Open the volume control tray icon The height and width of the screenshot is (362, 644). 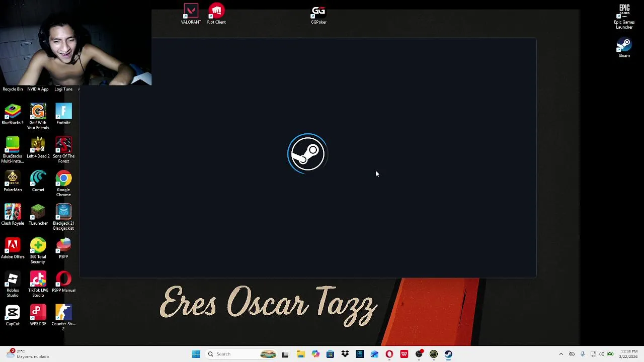point(602,354)
